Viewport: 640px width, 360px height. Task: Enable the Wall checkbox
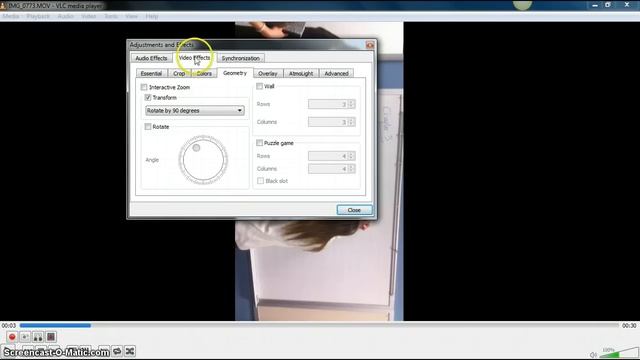(259, 86)
